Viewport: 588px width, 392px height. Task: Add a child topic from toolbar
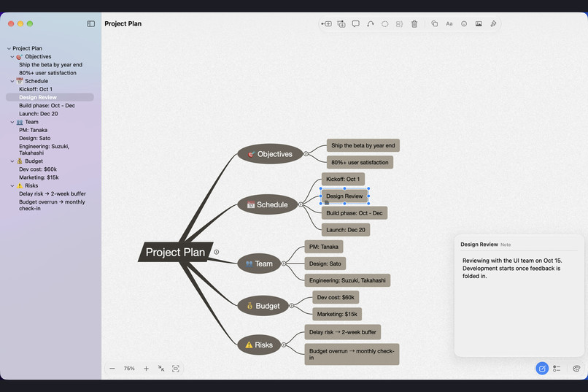click(326, 23)
